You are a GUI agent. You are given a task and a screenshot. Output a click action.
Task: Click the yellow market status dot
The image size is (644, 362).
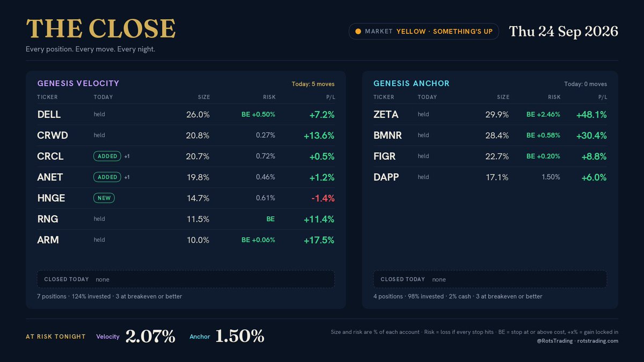point(358,32)
